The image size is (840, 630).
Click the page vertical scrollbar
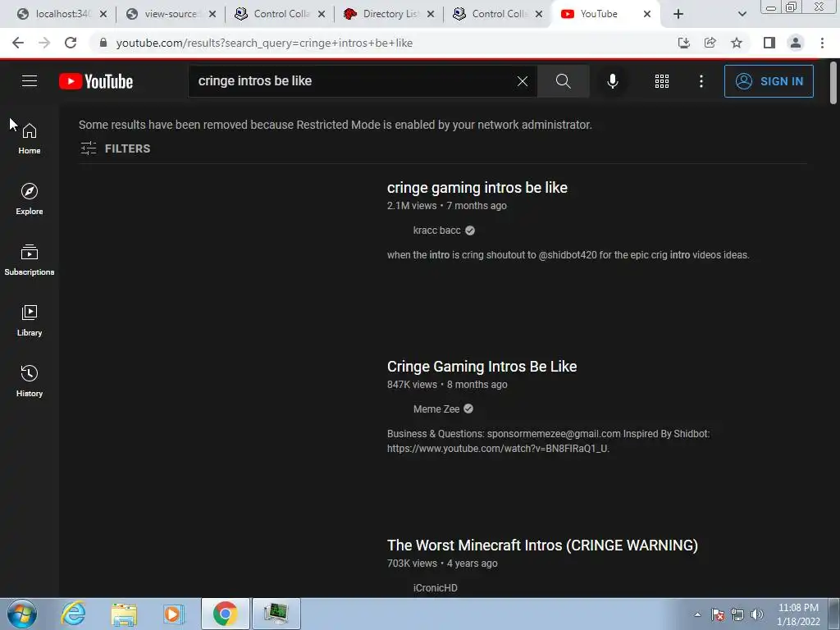pos(833,83)
